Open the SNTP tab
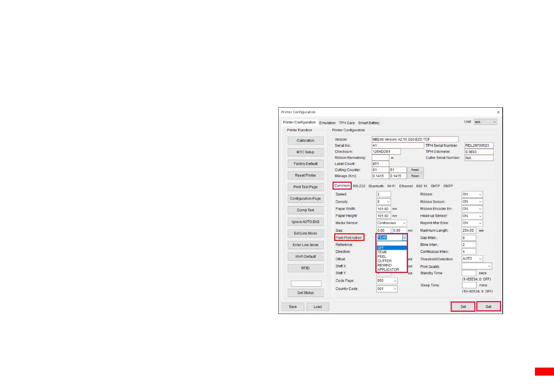 click(448, 186)
